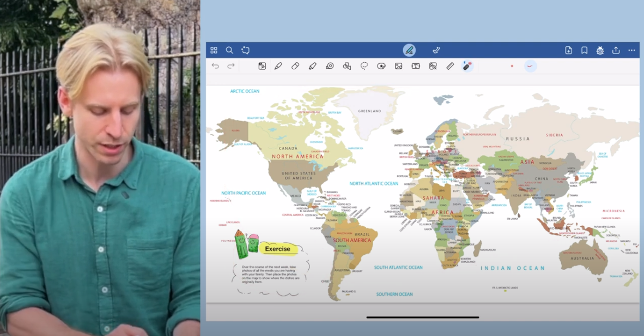Pick the red dot laser color
Image resolution: width=644 pixels, height=336 pixels.
(512, 66)
